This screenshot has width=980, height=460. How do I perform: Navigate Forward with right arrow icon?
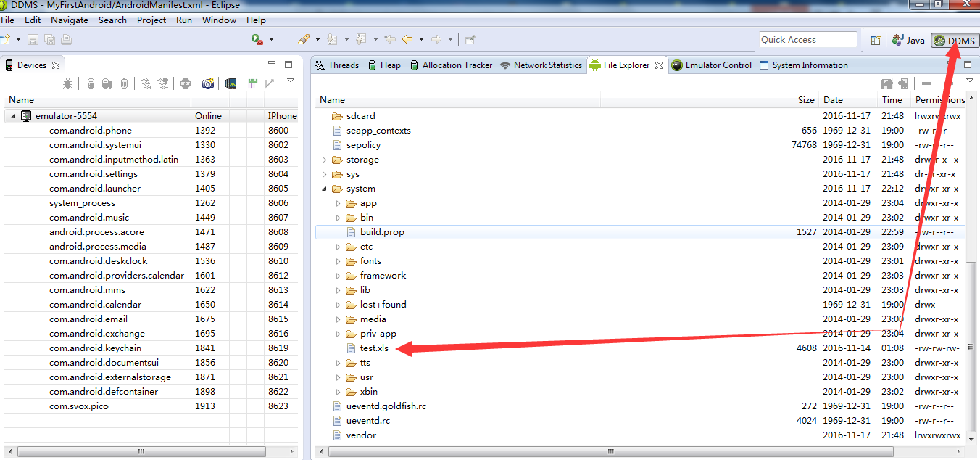(436, 39)
